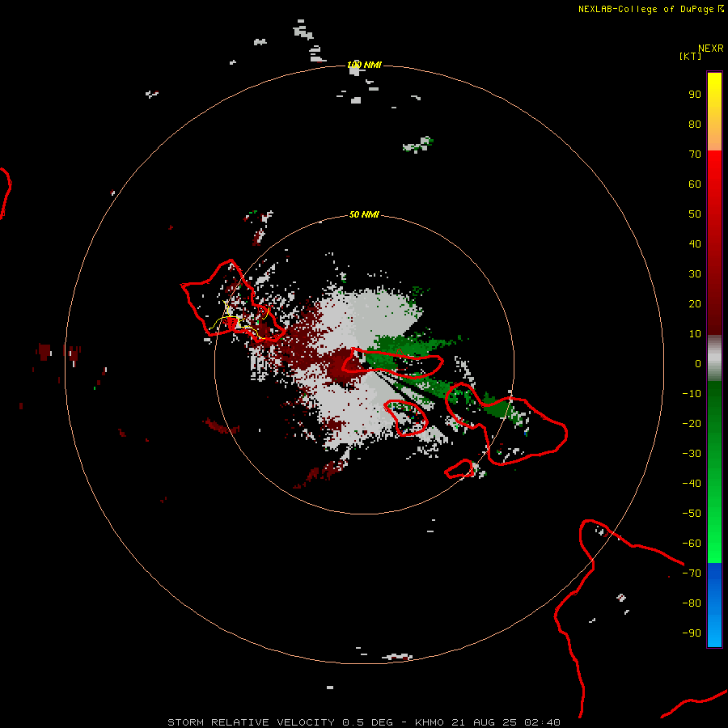Click the 50 value on velocity scale
The width and height of the screenshot is (728, 728).
[695, 214]
